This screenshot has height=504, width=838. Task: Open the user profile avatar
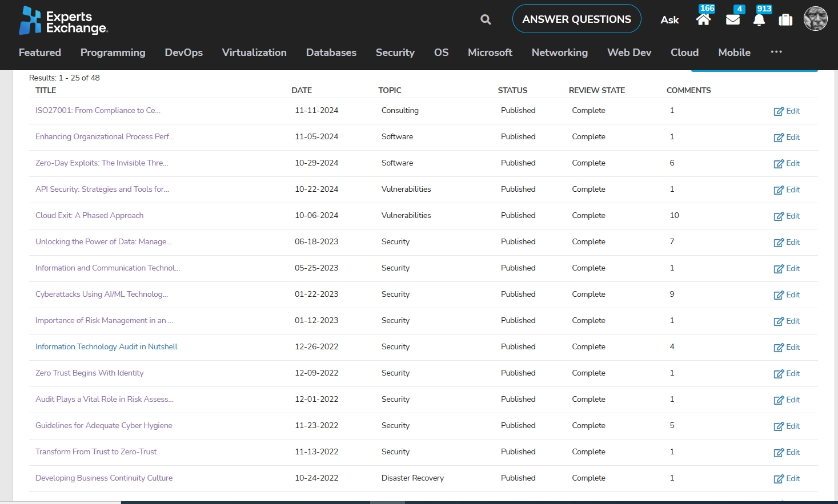click(815, 19)
